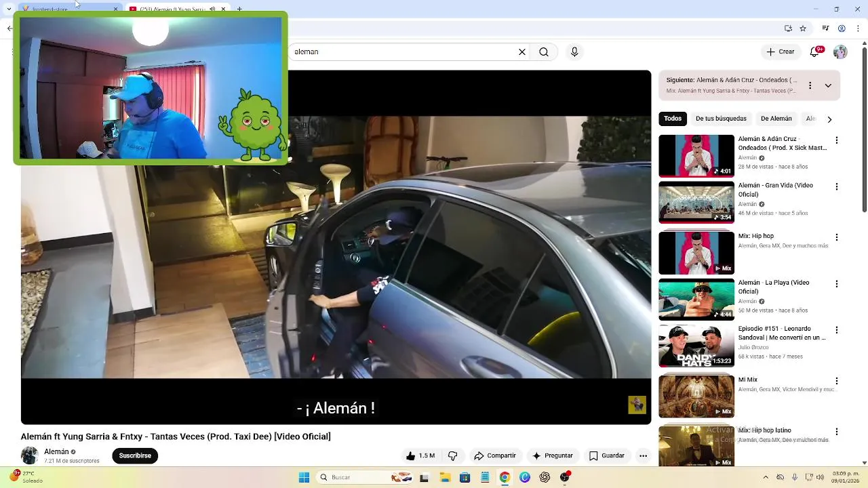Click the Crear button
868x488 pixels.
click(780, 52)
